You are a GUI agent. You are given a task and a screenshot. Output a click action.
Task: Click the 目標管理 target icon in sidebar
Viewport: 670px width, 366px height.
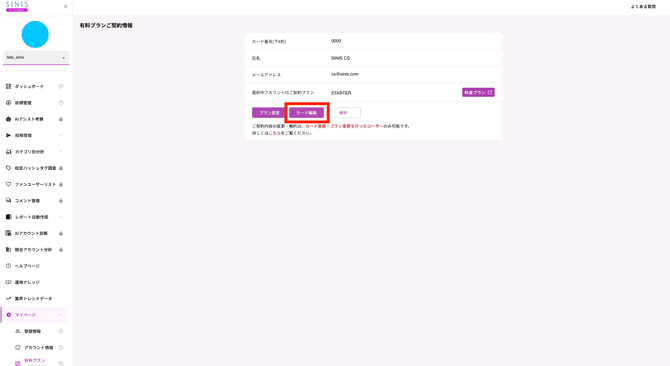coord(8,102)
